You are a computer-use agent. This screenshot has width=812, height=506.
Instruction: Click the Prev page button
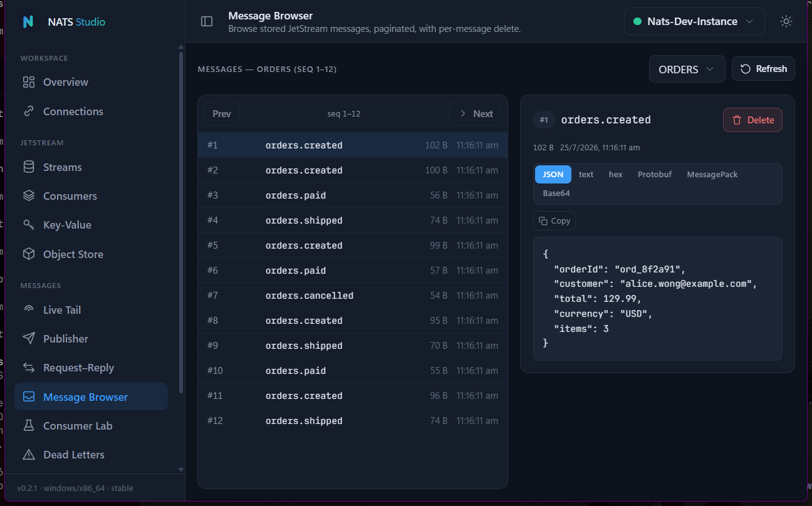pyautogui.click(x=222, y=114)
